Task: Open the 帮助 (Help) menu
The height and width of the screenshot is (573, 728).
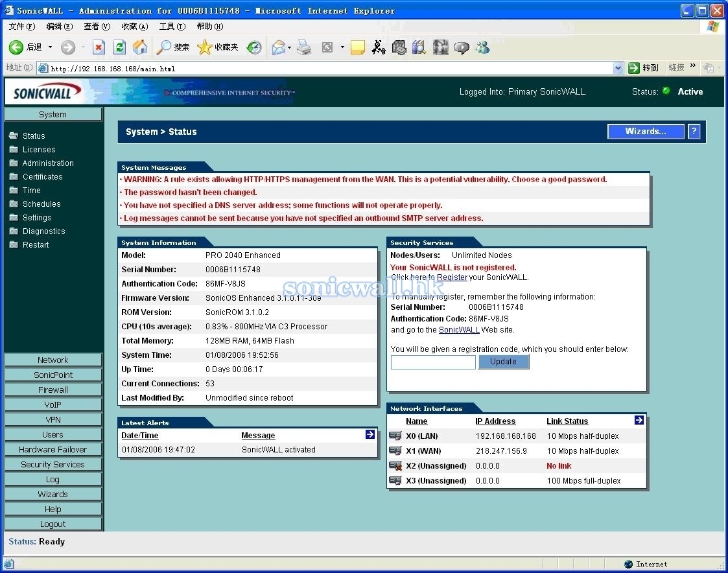Action: coord(210,27)
